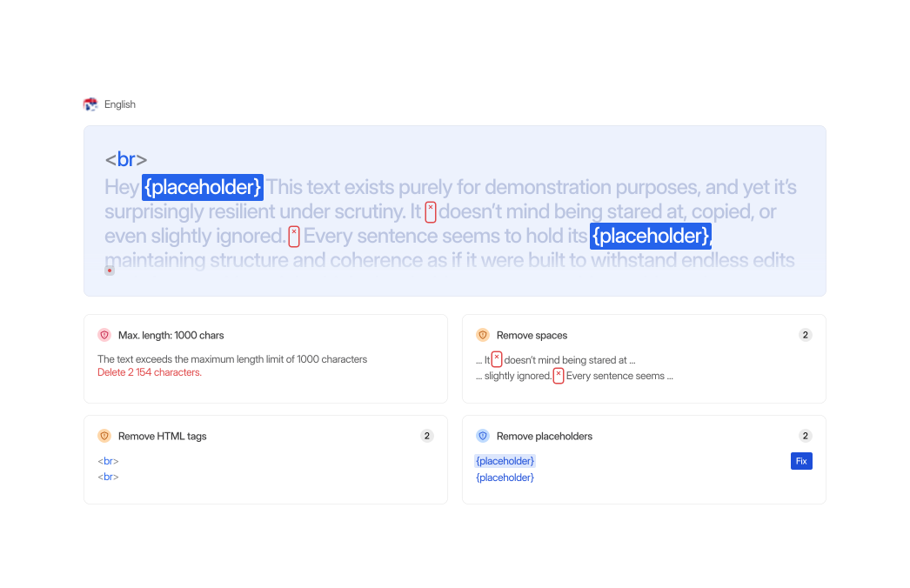Click the orange shield icon beside Remove HTML tags

pos(104,436)
